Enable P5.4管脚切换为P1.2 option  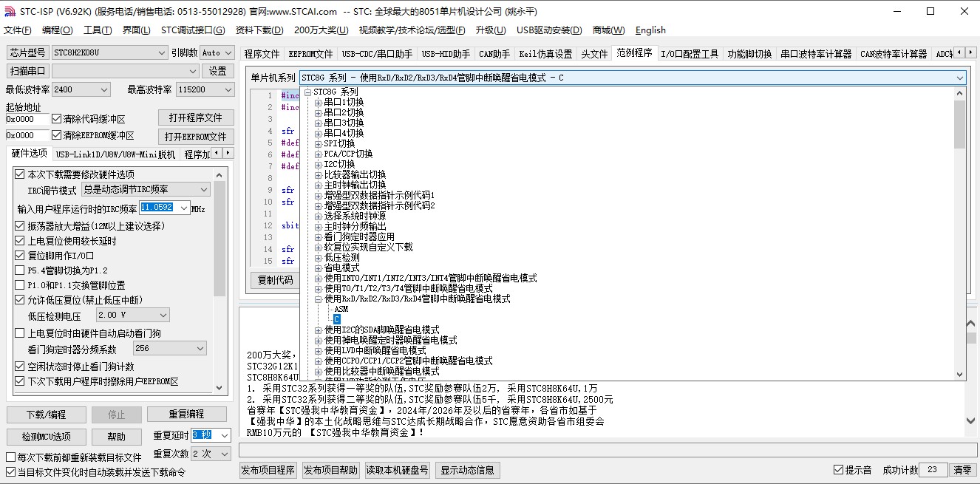19,270
